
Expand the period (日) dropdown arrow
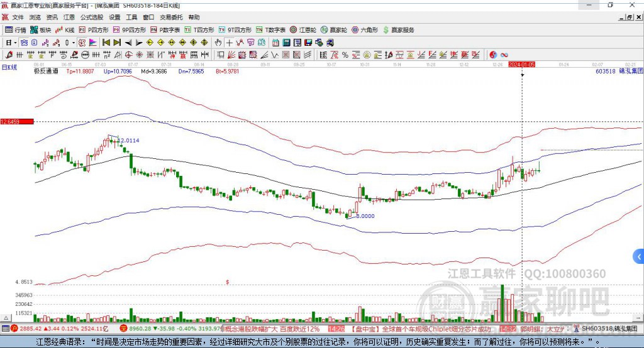click(15, 43)
